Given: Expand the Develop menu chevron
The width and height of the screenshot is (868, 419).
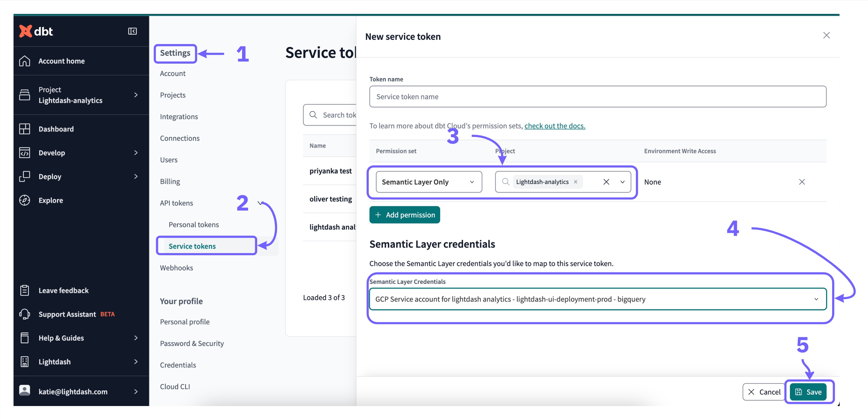Looking at the screenshot, I should click(x=135, y=153).
